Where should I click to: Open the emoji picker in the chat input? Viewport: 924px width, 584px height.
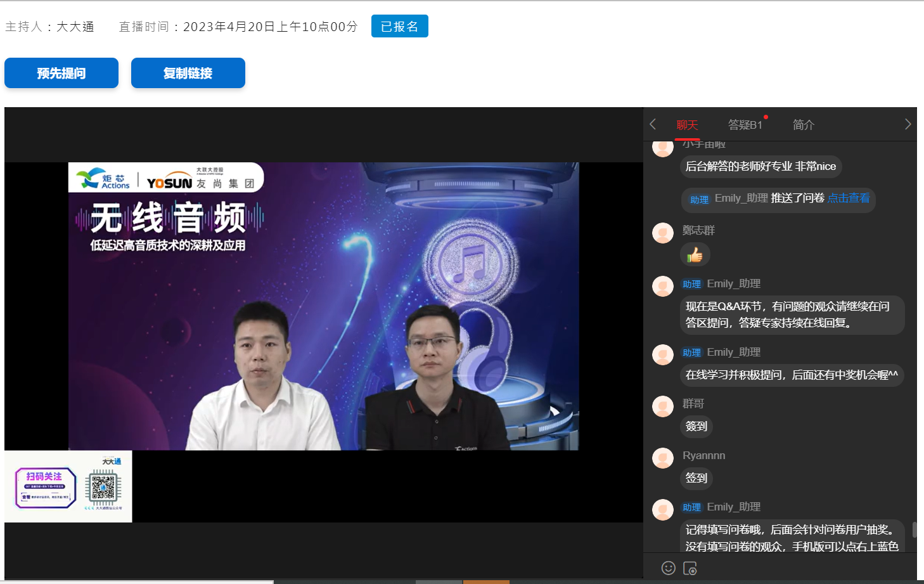click(x=669, y=569)
